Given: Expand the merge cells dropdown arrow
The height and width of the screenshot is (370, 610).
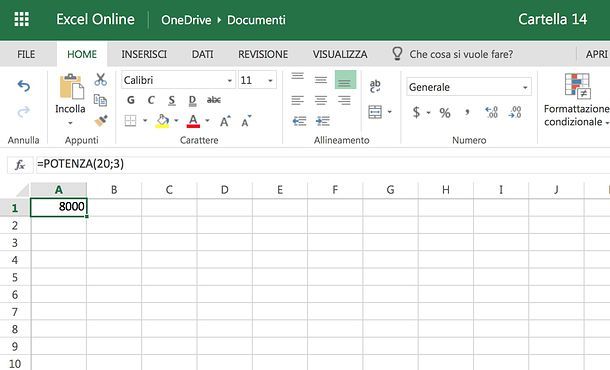Looking at the screenshot, I should click(x=389, y=112).
